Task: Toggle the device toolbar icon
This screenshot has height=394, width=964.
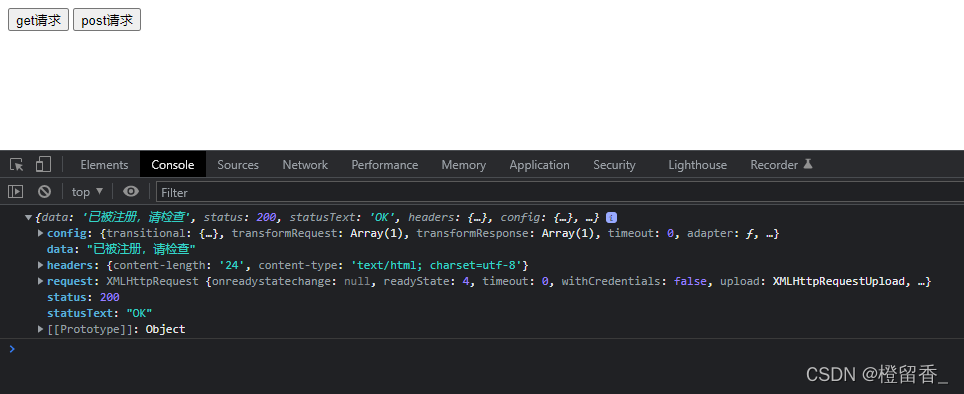Action: [43, 164]
